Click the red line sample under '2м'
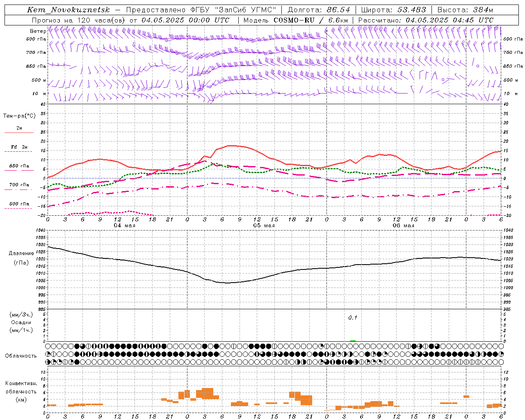 pos(19,132)
